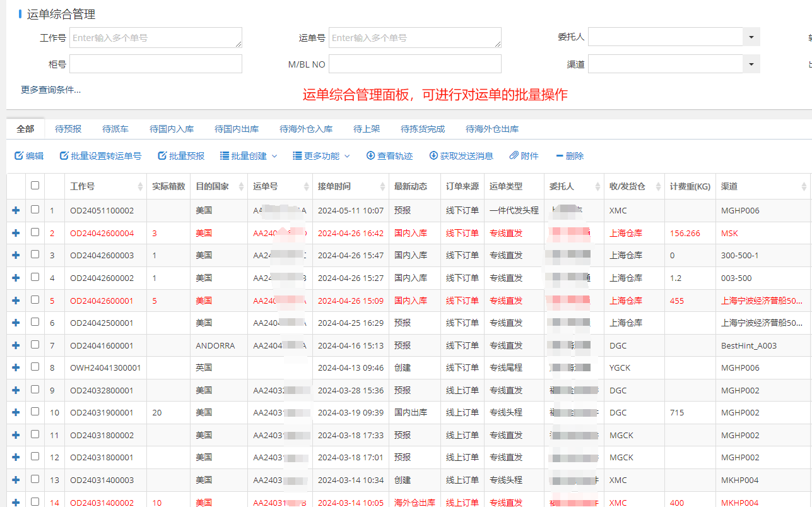Open the 附件 attachment paperclip

pyautogui.click(x=524, y=156)
